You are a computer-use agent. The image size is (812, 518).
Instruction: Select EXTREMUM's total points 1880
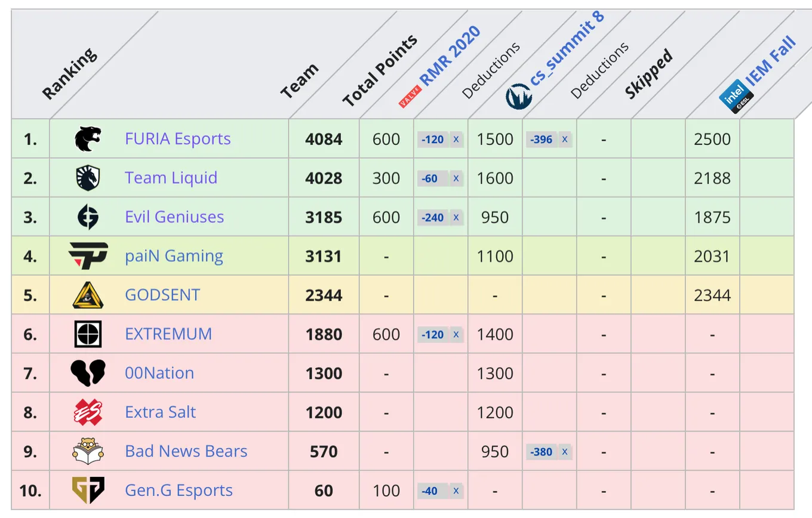coord(324,334)
